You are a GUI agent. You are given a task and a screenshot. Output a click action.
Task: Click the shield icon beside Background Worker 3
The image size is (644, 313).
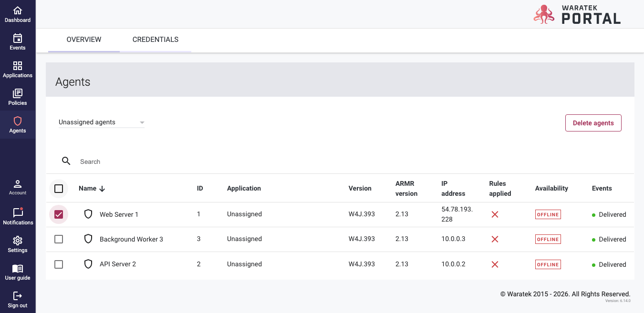point(88,239)
